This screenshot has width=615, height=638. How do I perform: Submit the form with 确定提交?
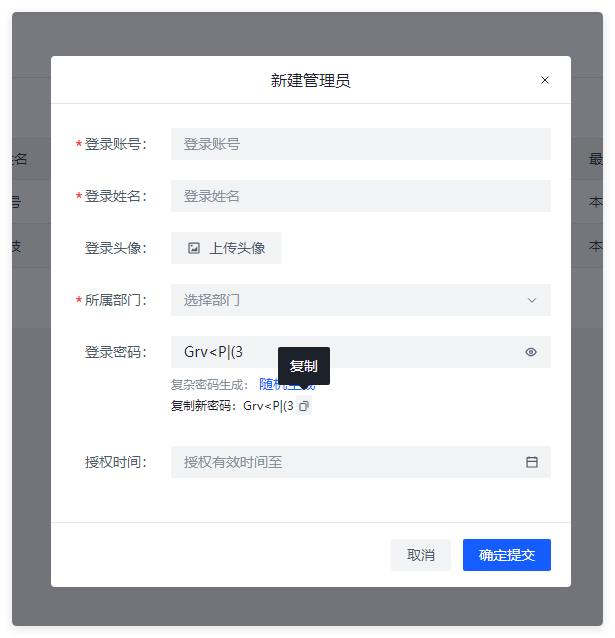coord(506,555)
